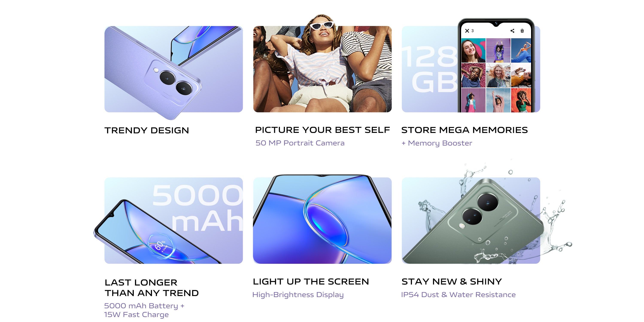644x322 pixels.
Task: Click the LIGHT UP THE SCREEN heading
Action: click(x=311, y=281)
